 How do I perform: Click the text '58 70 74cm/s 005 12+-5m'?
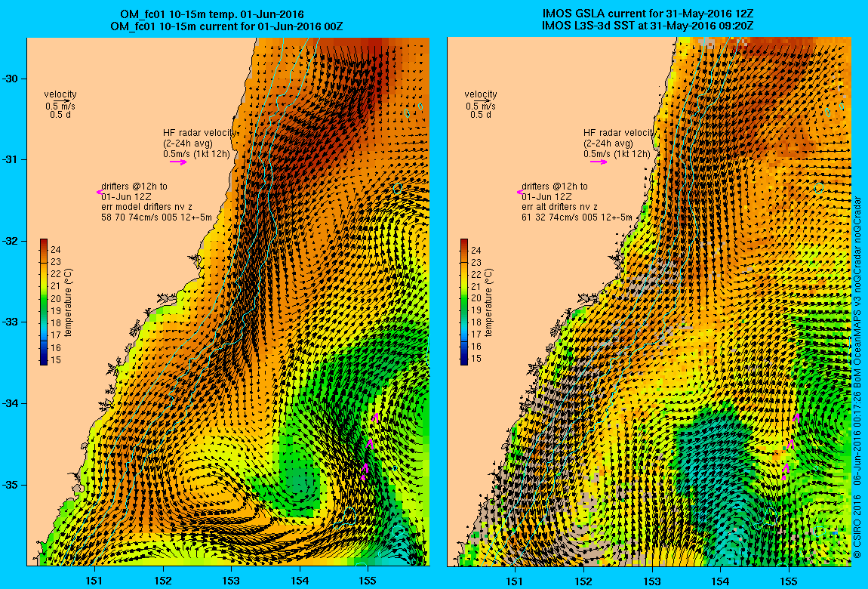[x=157, y=217]
